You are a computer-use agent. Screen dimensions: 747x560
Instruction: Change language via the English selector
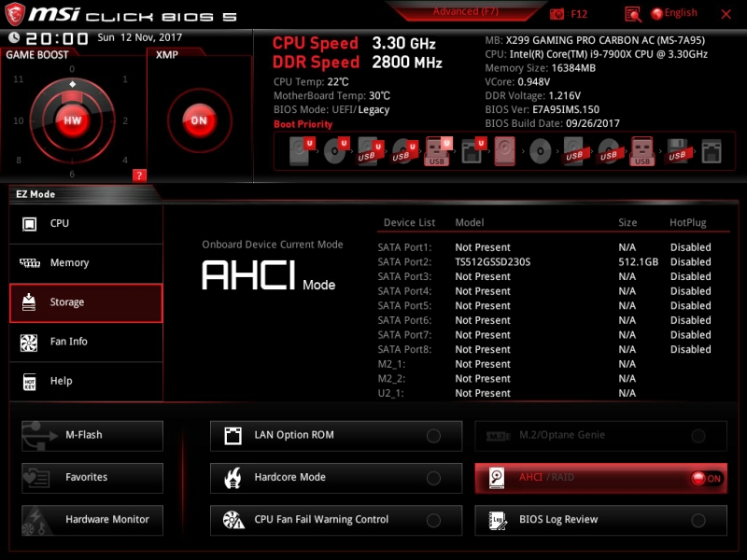(x=674, y=13)
